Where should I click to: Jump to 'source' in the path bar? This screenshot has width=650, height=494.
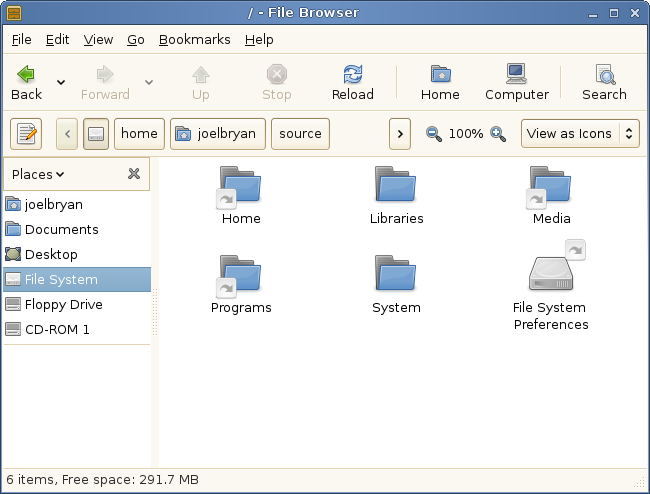pos(300,134)
